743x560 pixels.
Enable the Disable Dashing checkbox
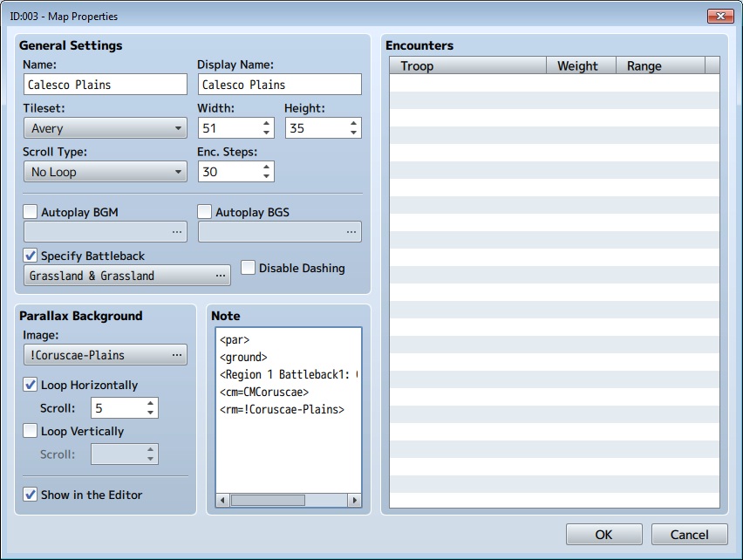pos(249,268)
